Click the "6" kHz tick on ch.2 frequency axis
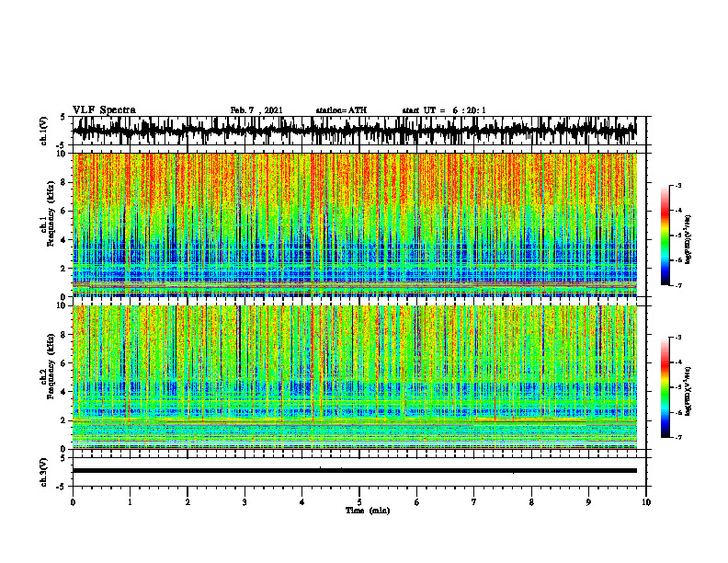This screenshot has width=728, height=563. pos(63,362)
